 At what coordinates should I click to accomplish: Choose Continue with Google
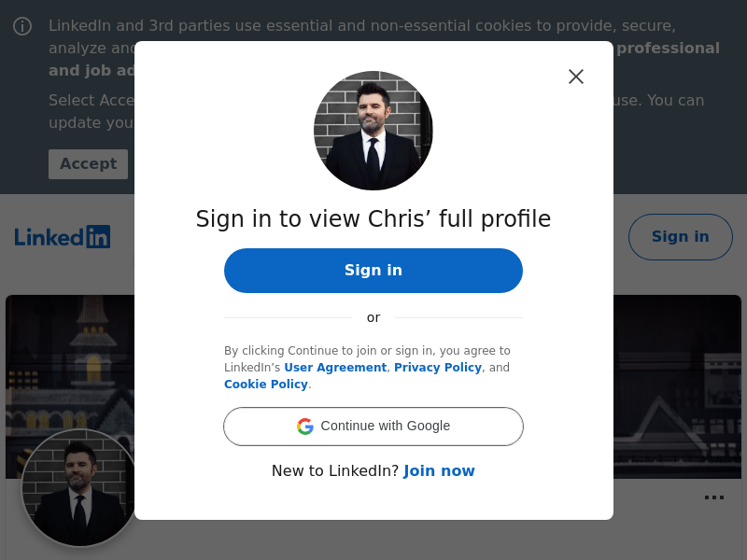point(373,427)
